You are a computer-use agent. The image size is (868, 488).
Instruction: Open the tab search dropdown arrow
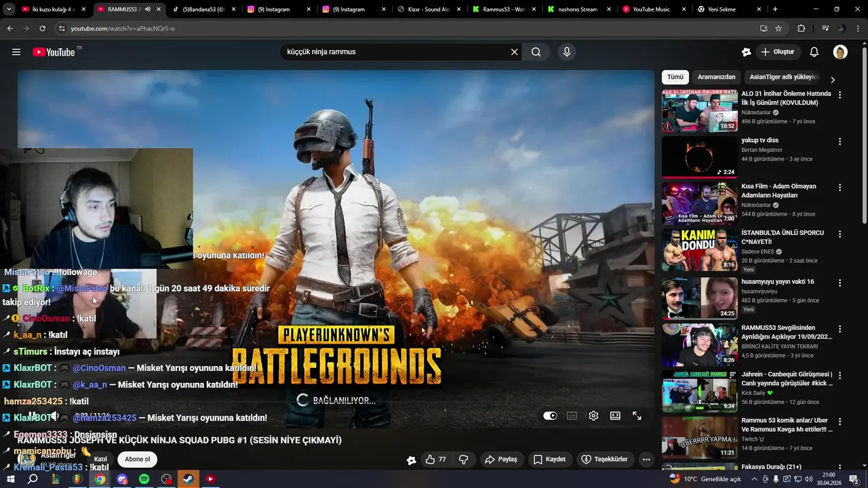pos(9,9)
